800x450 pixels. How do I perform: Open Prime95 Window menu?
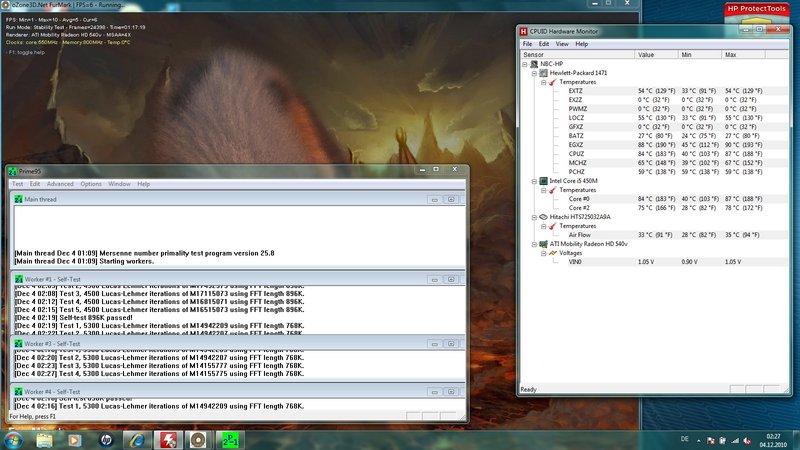[x=119, y=184]
